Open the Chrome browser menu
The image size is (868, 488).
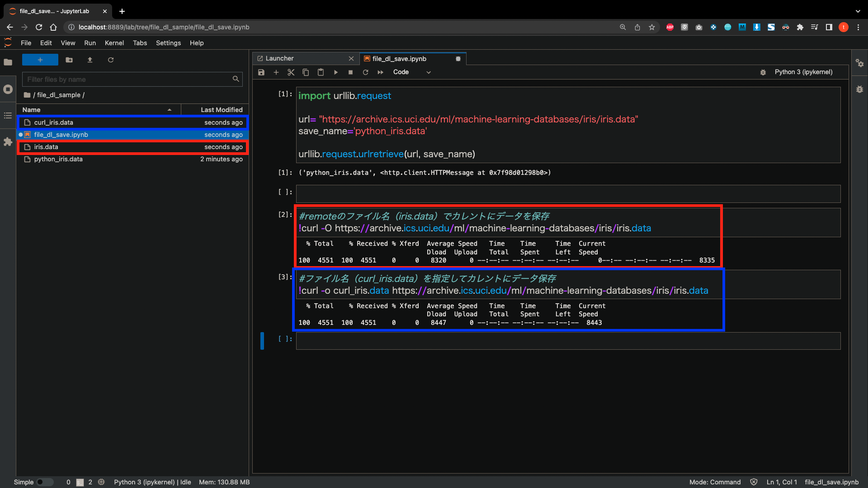[x=859, y=27]
